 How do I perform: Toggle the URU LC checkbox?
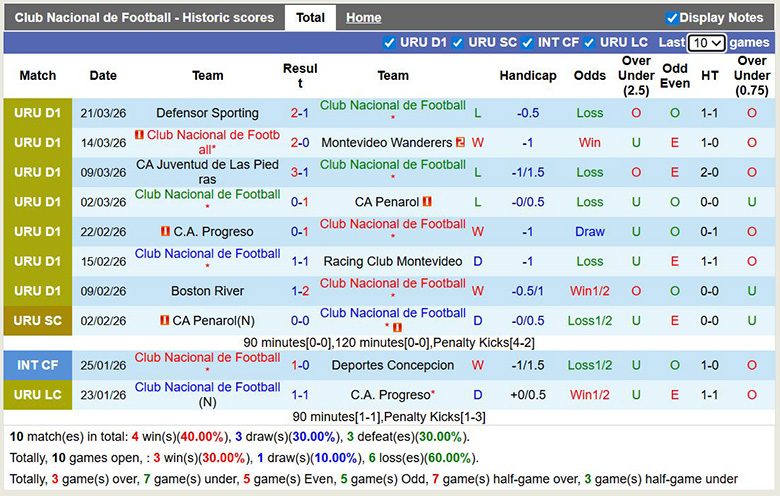[x=589, y=43]
